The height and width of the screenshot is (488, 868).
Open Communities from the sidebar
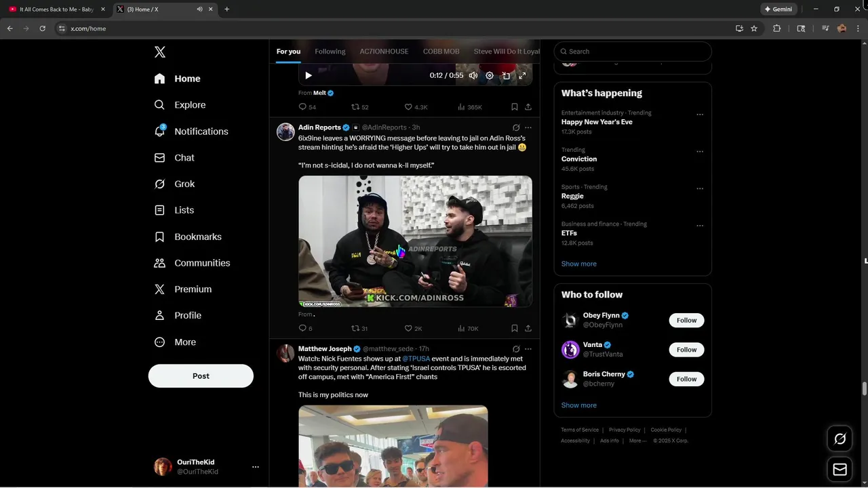[192, 263]
